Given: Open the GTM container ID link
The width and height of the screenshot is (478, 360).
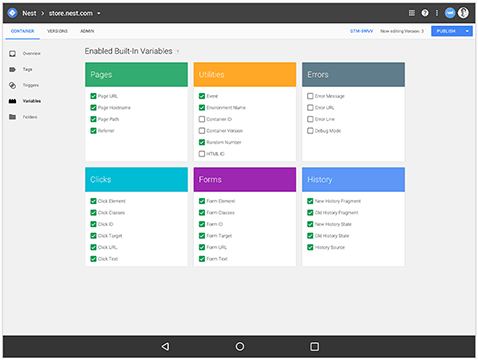Looking at the screenshot, I should (x=361, y=31).
